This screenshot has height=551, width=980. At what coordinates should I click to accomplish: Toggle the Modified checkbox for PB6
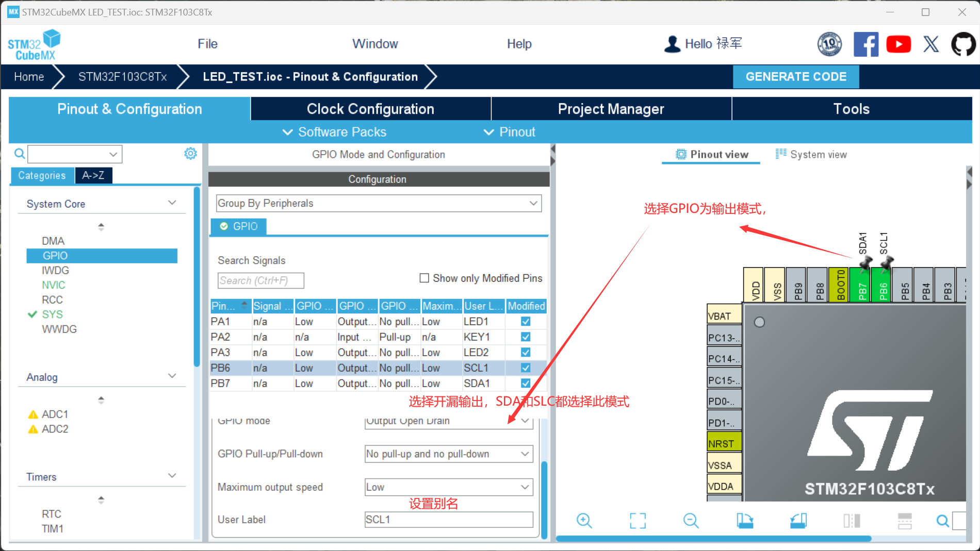(x=526, y=368)
